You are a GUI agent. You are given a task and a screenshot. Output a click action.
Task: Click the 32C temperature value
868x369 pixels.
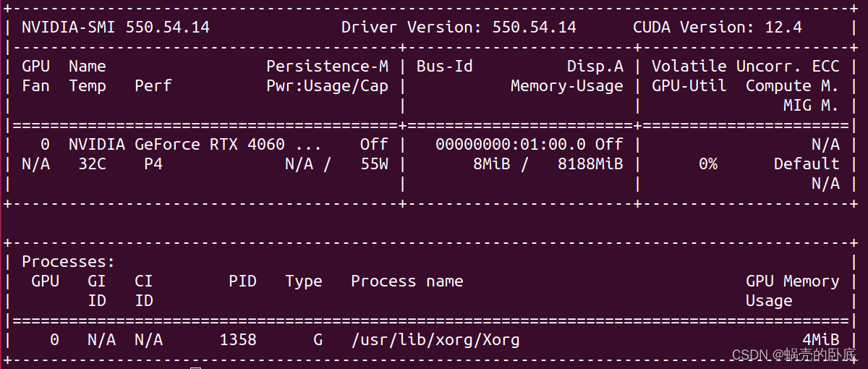pyautogui.click(x=92, y=164)
